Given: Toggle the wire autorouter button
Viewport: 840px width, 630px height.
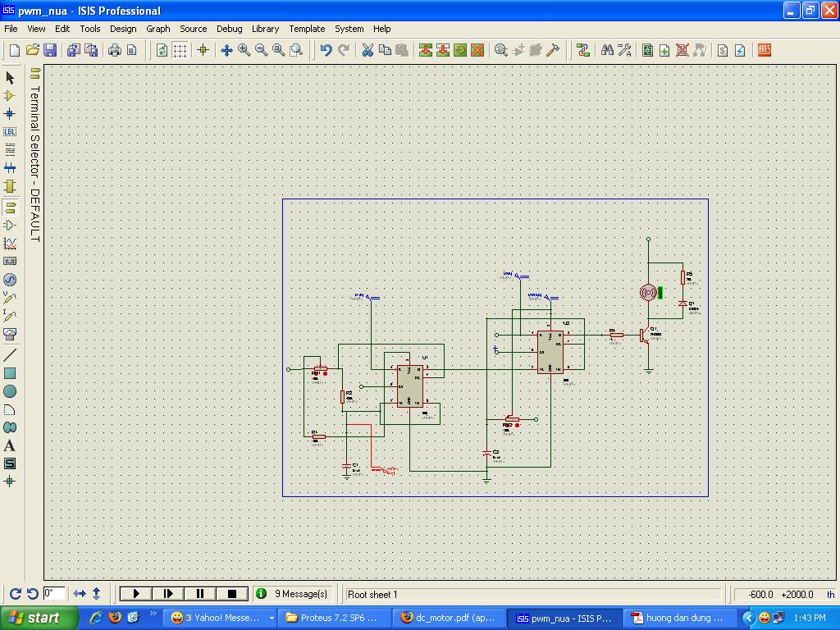Looking at the screenshot, I should tap(583, 50).
